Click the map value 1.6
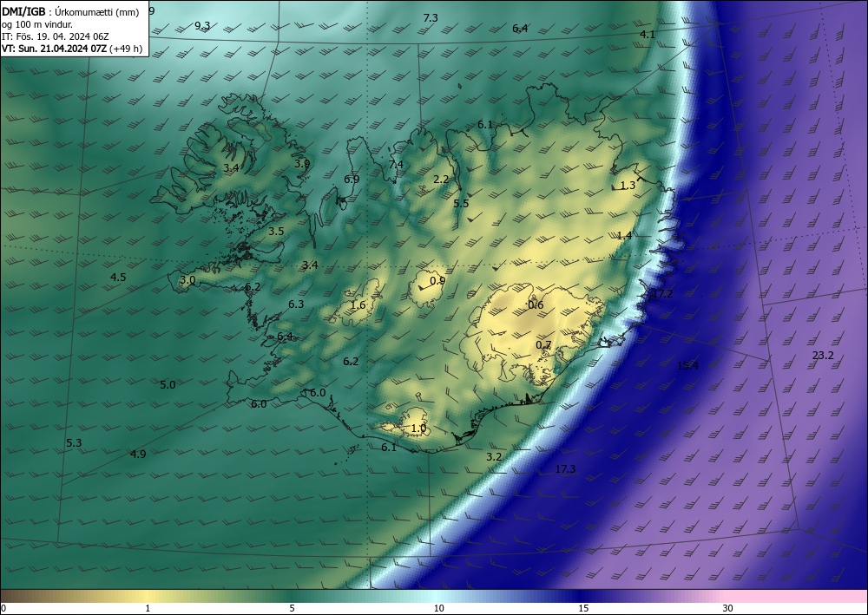868x615 pixels. click(358, 305)
